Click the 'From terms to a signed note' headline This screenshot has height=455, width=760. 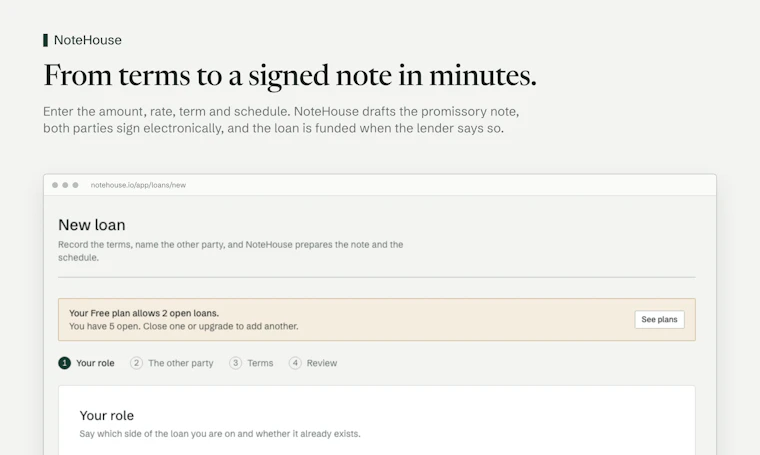290,76
